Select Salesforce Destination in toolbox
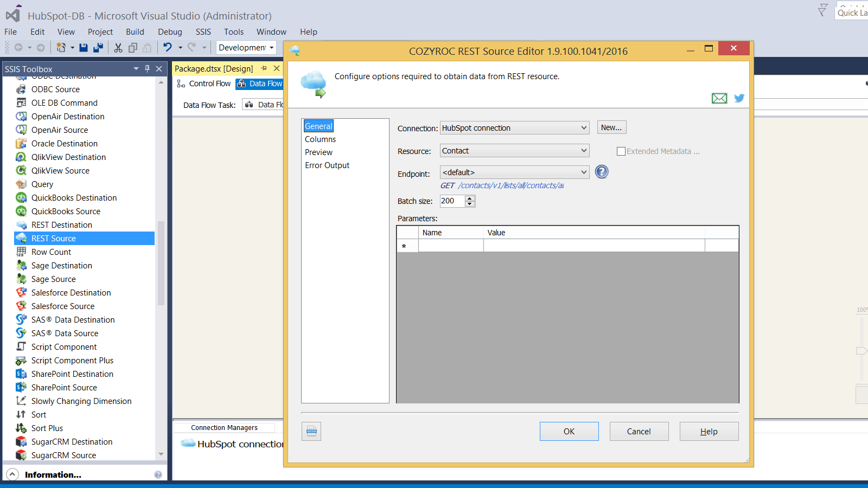The height and width of the screenshot is (488, 868). tap(71, 292)
